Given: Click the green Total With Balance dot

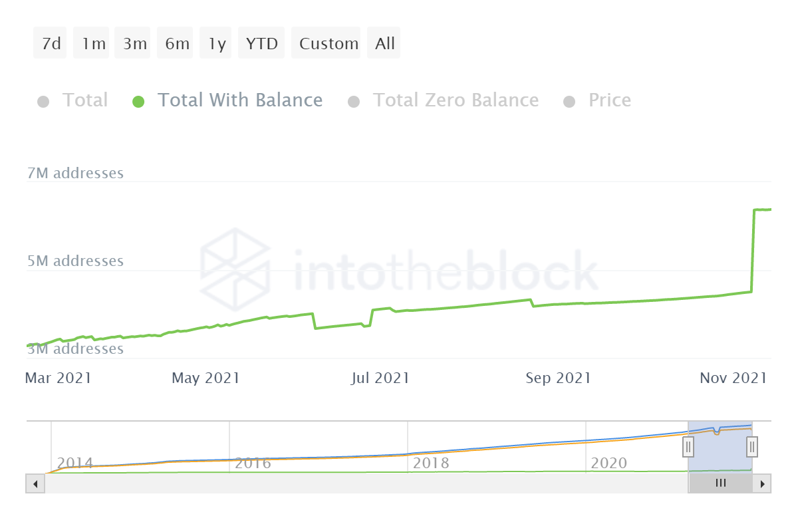Looking at the screenshot, I should point(138,102).
